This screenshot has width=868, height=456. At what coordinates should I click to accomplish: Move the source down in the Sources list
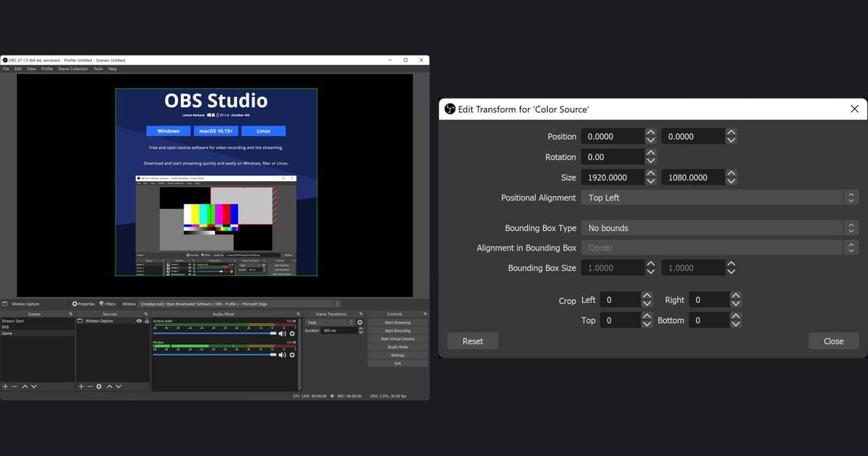click(119, 387)
